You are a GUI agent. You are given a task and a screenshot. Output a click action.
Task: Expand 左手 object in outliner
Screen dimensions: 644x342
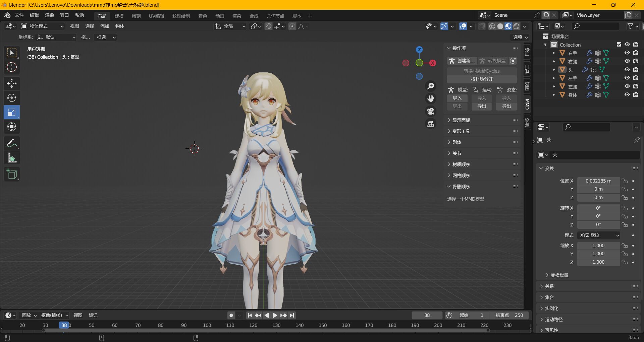pyautogui.click(x=554, y=78)
